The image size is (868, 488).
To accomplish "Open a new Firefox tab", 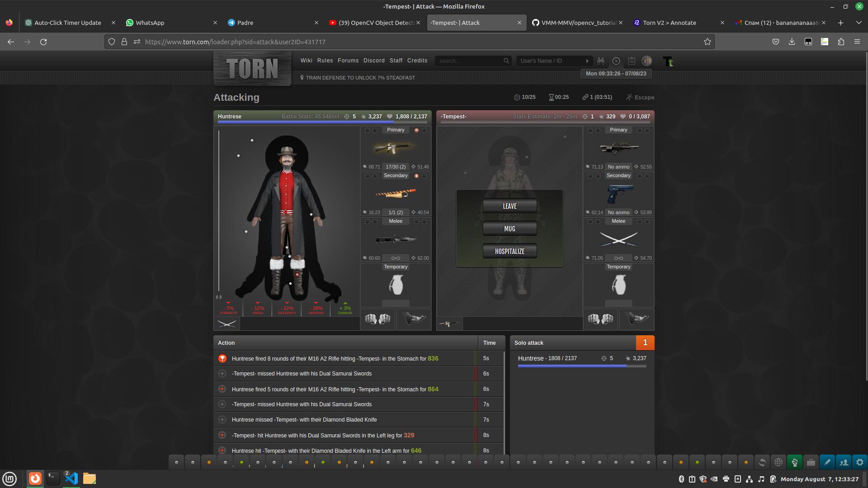I will pyautogui.click(x=840, y=23).
